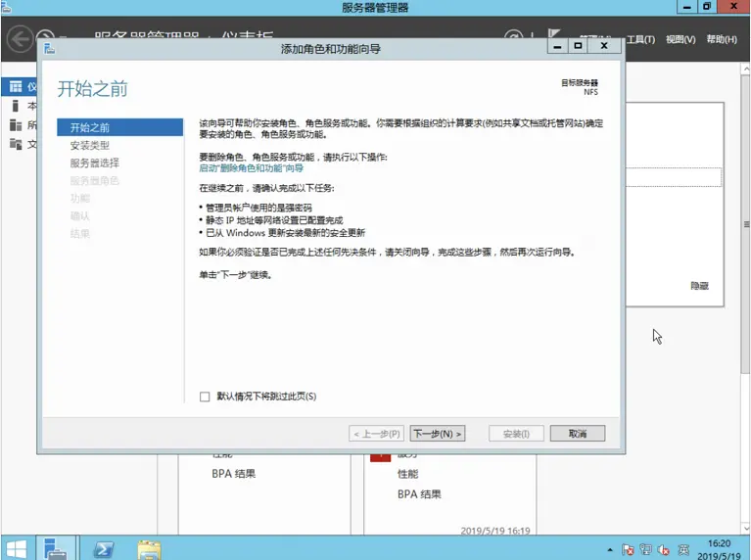Open the 启动"删除角色和功能"向导 link
The width and height of the screenshot is (751, 560).
(x=251, y=168)
